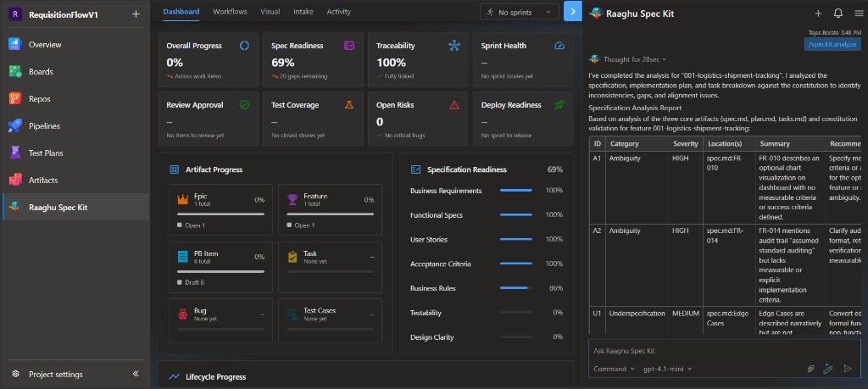
Task: Open Artifacts in the sidebar
Action: tap(75, 180)
